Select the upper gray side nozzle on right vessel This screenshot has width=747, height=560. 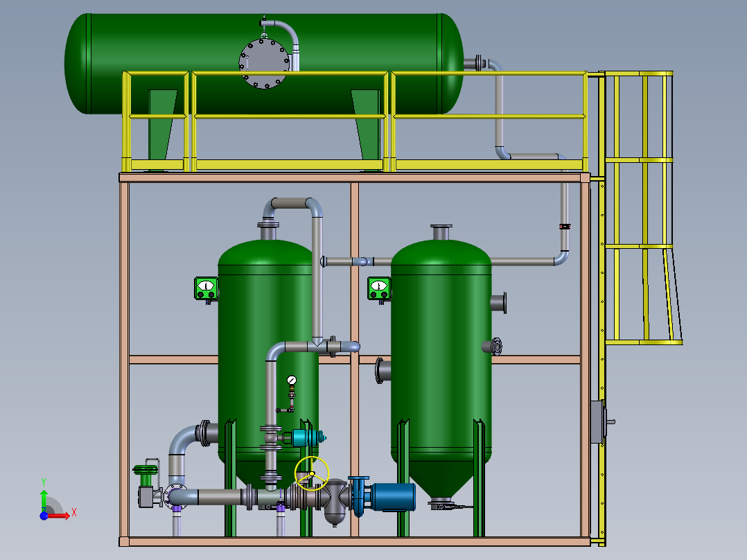coord(498,303)
